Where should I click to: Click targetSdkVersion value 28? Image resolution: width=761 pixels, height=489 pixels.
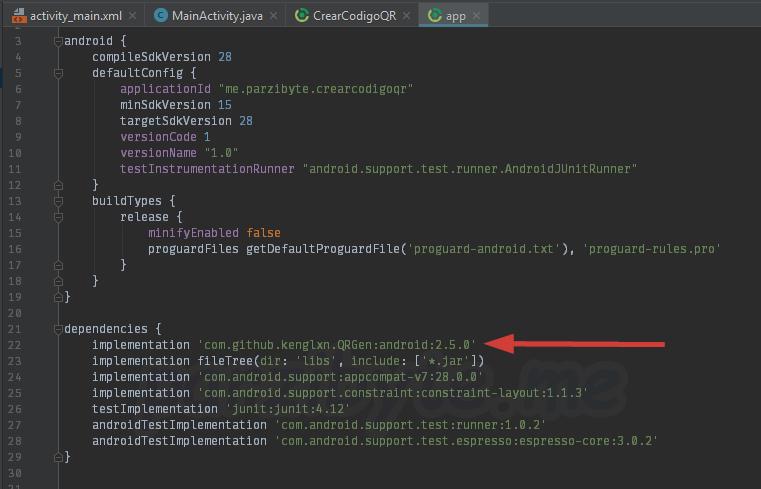pyautogui.click(x=246, y=121)
